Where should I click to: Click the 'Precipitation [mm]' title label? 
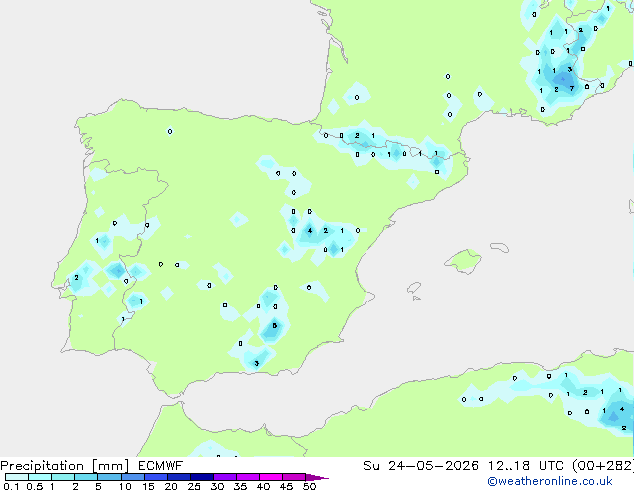(x=65, y=466)
